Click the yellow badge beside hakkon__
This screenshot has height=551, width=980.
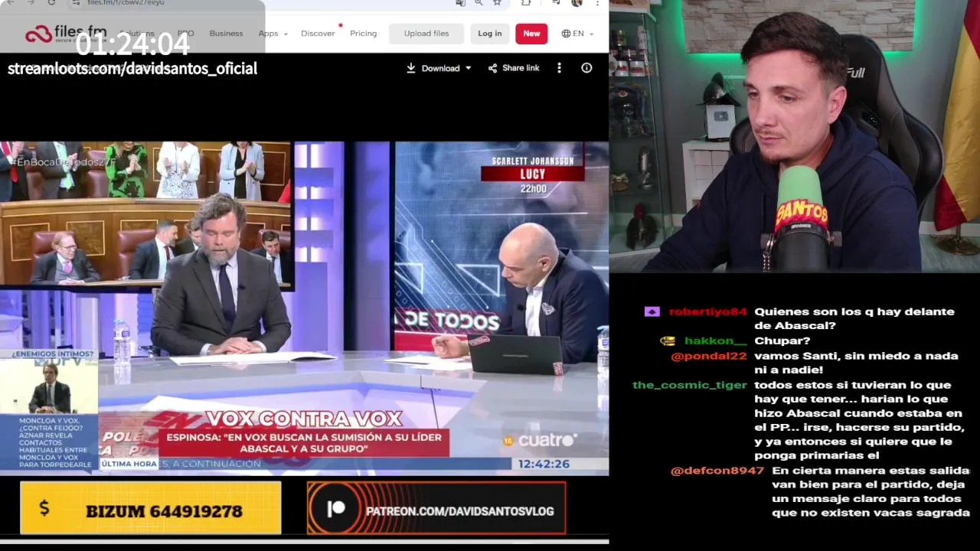pos(668,341)
